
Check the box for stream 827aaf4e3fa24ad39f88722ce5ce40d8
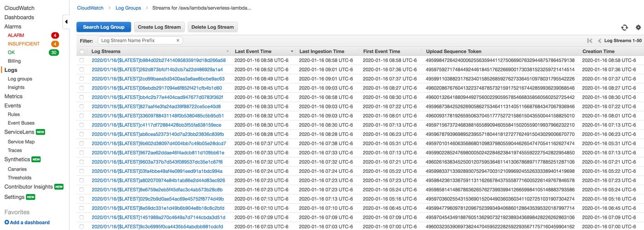tap(82, 106)
